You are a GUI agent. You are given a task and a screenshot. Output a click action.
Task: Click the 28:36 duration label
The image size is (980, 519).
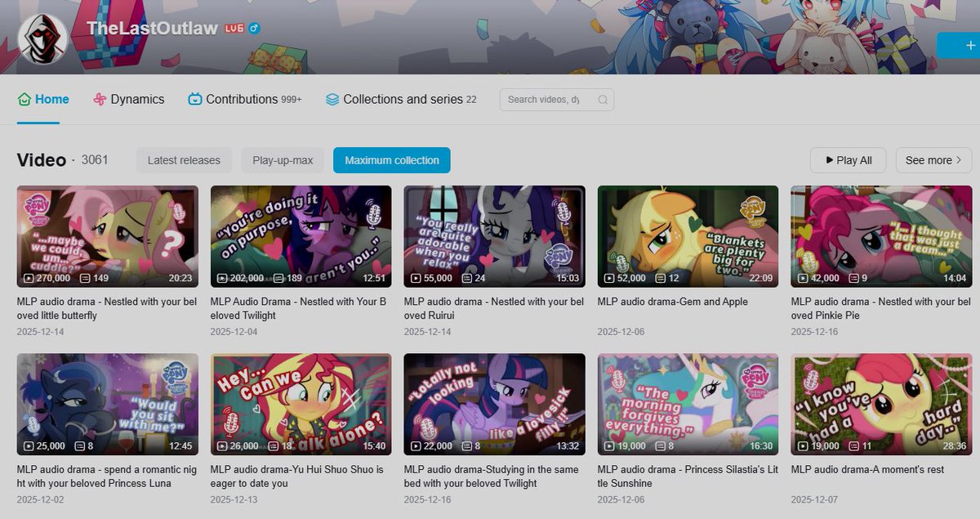[954, 446]
